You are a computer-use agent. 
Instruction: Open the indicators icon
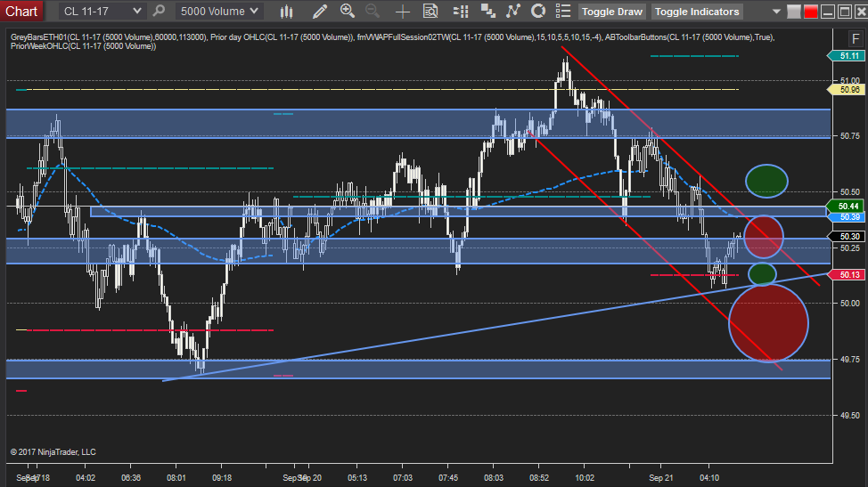pos(513,11)
